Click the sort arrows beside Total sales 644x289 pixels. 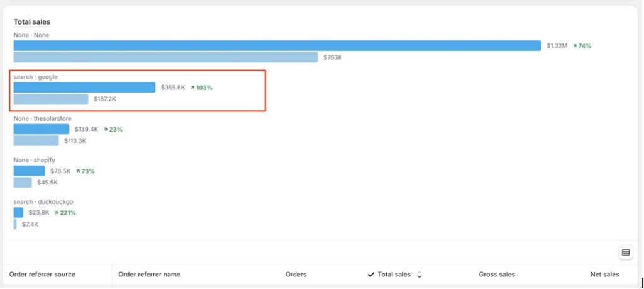point(419,275)
